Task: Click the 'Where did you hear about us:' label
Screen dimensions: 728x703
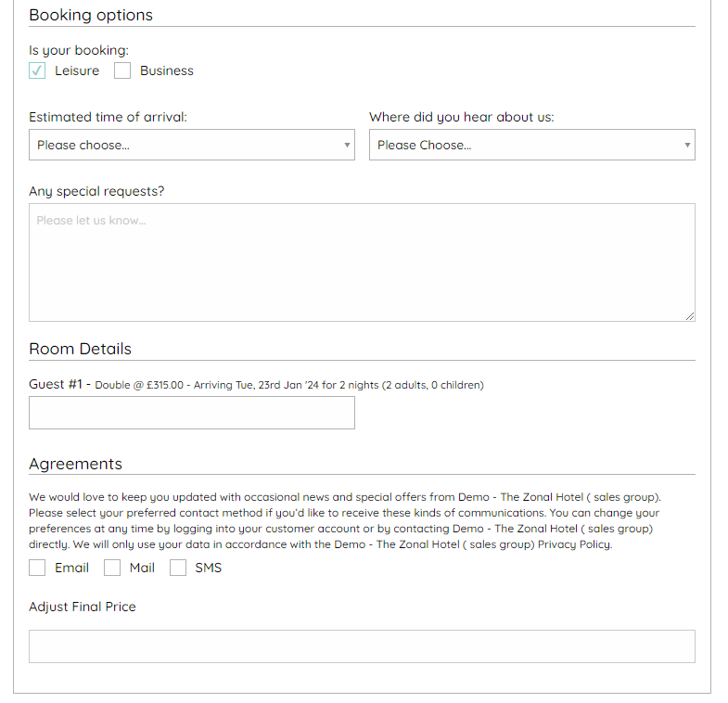Action: tap(461, 117)
